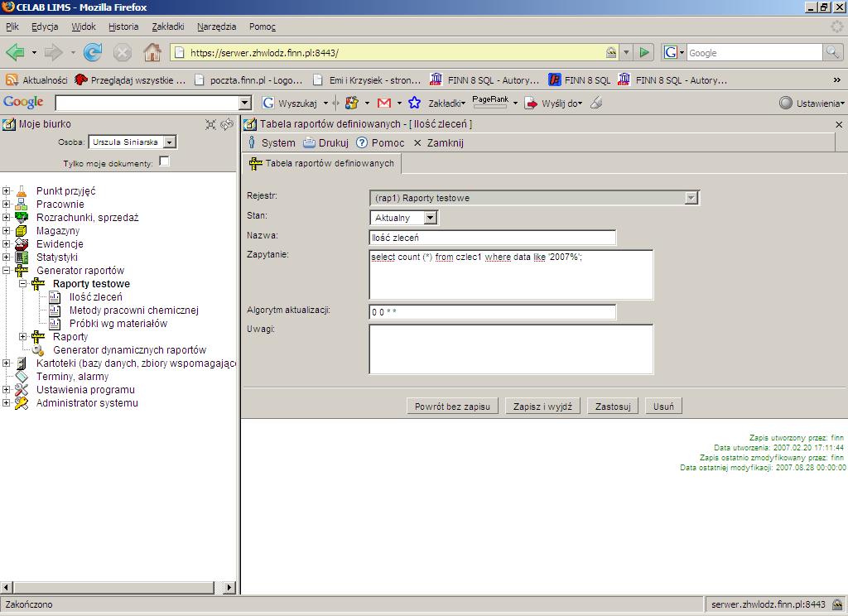Viewport: 848px width, 616px height.
Task: Collapse the Generator raportów node
Action: [x=6, y=271]
